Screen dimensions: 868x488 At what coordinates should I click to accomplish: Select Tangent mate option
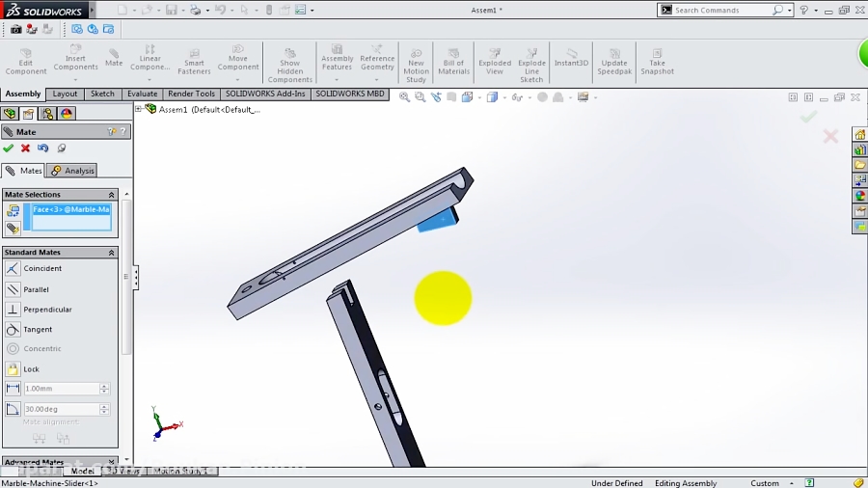point(29,329)
